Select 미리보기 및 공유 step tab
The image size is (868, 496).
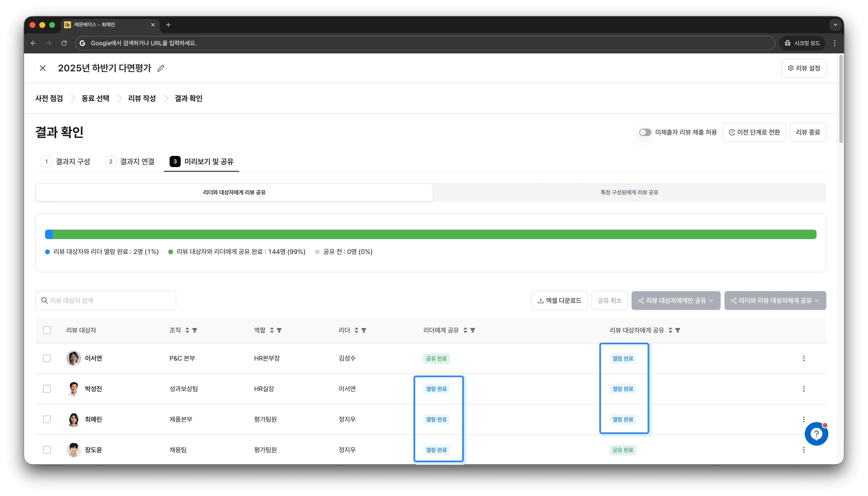pyautogui.click(x=202, y=161)
